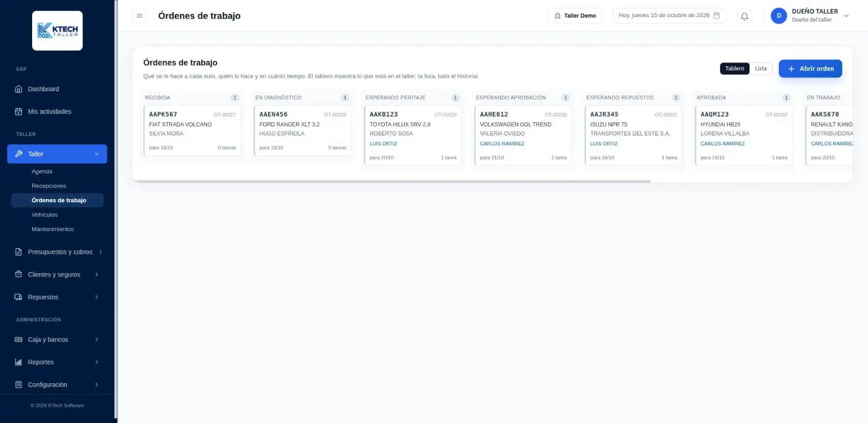Viewport: 868px width, 423px height.
Task: Collapse the Taller menu chevron
Action: 97,154
